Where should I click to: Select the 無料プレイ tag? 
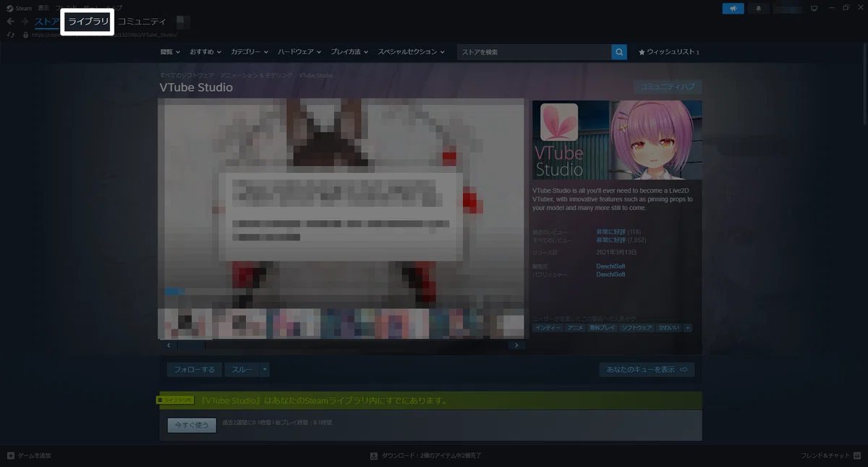tap(603, 328)
